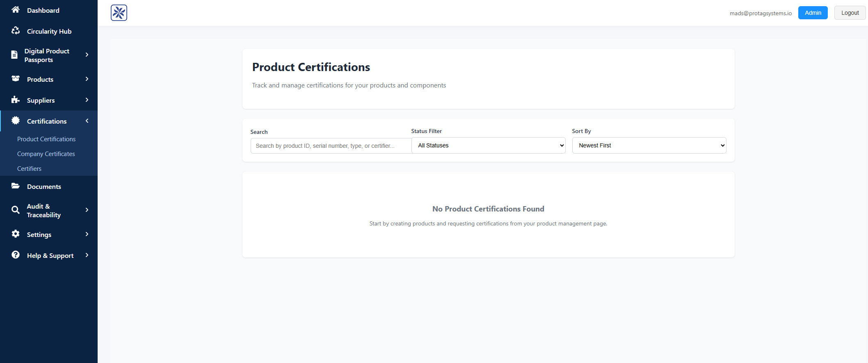Click the certification search input field
This screenshot has width=868, height=363.
(x=331, y=146)
